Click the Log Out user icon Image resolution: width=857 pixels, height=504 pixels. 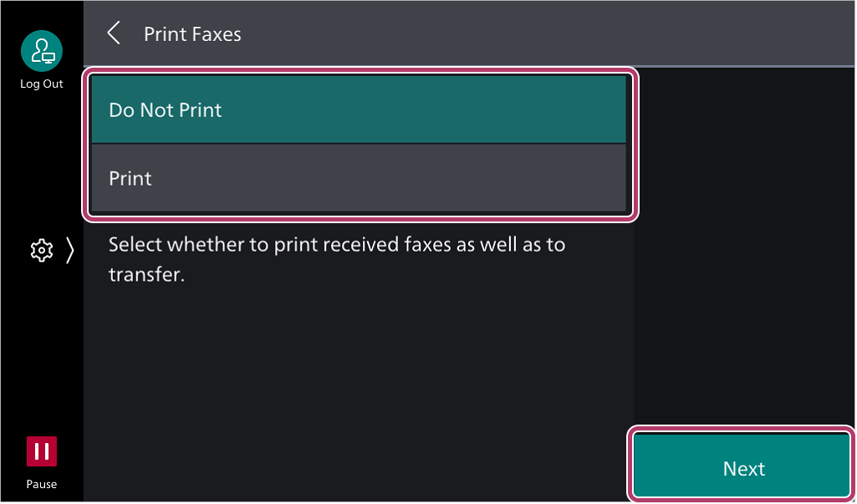[x=42, y=51]
